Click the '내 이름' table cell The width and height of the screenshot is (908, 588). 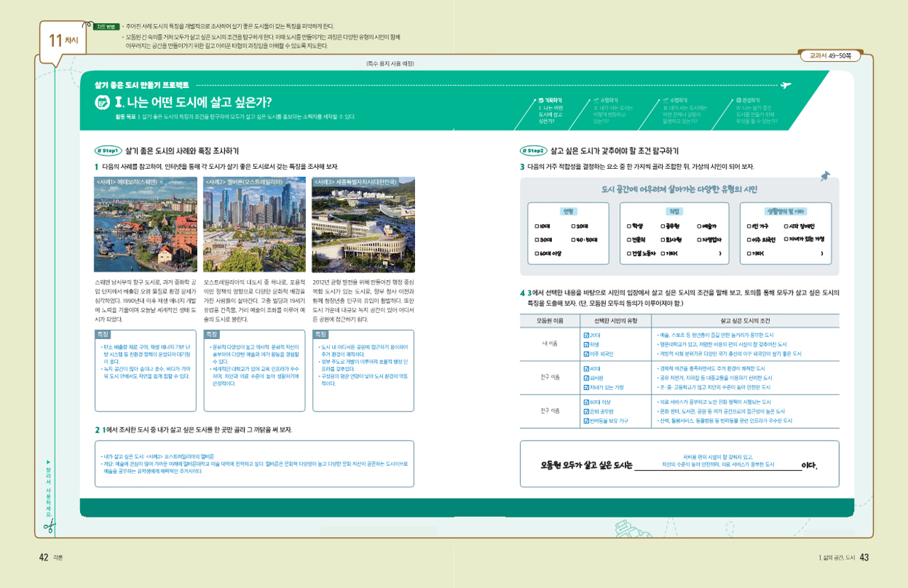tap(550, 343)
